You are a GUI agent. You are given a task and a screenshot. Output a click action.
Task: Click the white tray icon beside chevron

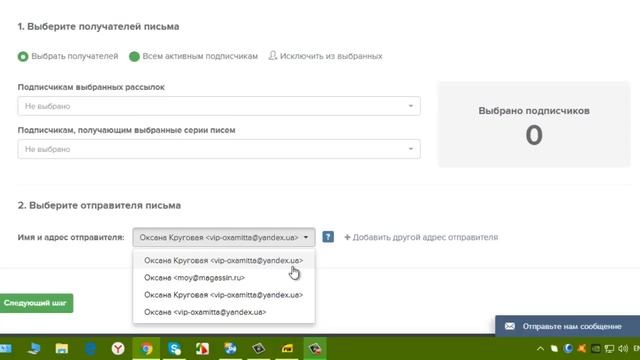point(554,349)
